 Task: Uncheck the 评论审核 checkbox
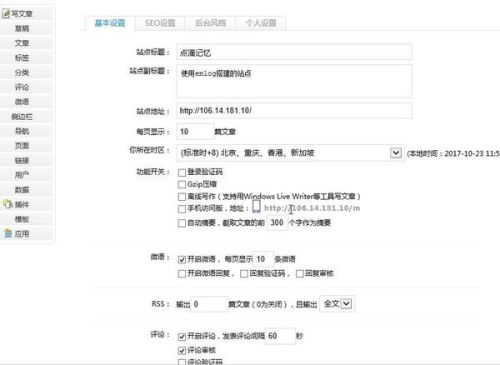click(x=182, y=350)
